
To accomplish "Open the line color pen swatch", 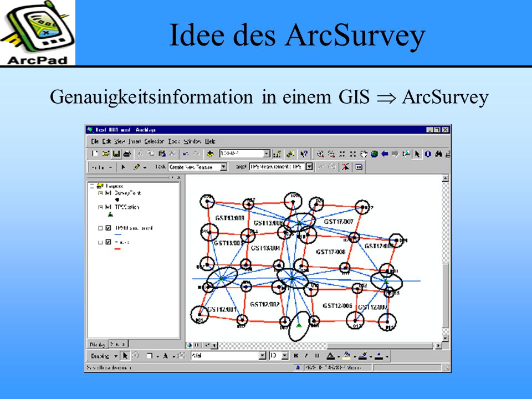I will tap(363, 356).
